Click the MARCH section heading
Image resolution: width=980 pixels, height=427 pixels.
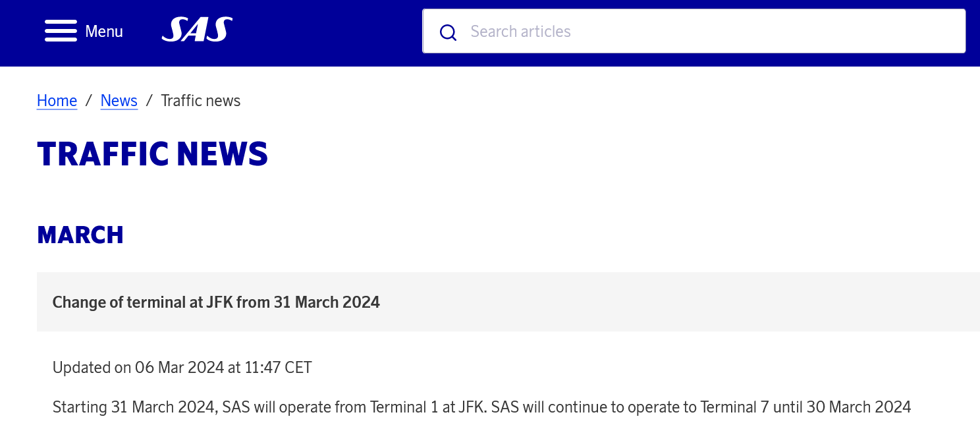click(80, 235)
